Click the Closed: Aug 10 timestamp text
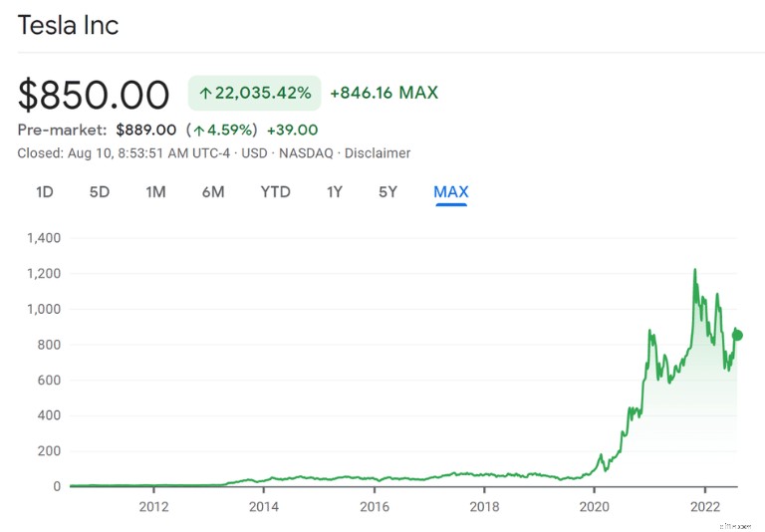 (x=124, y=153)
